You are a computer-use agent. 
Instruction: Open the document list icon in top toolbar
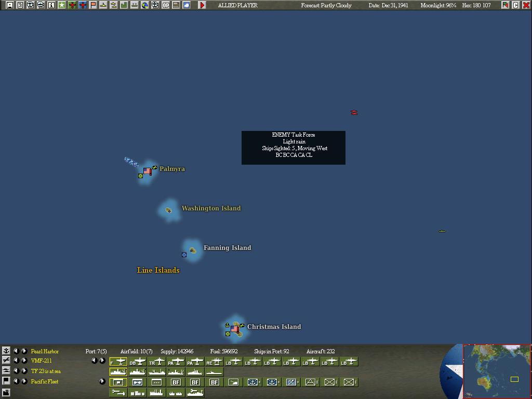click(20, 5)
